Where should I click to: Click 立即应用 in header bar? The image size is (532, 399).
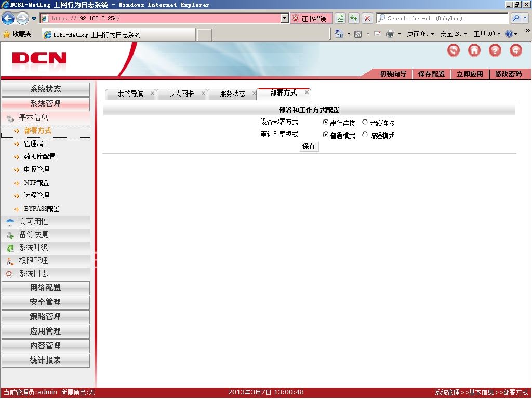470,74
